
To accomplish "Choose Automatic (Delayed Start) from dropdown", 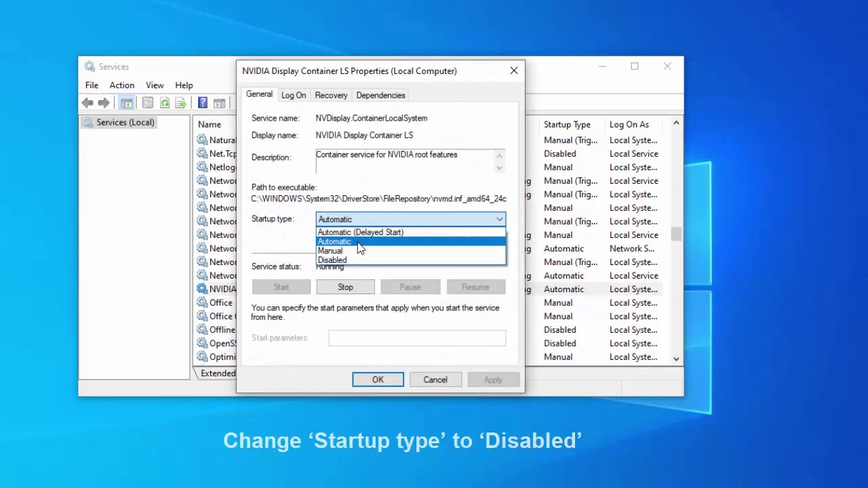I will pos(411,232).
